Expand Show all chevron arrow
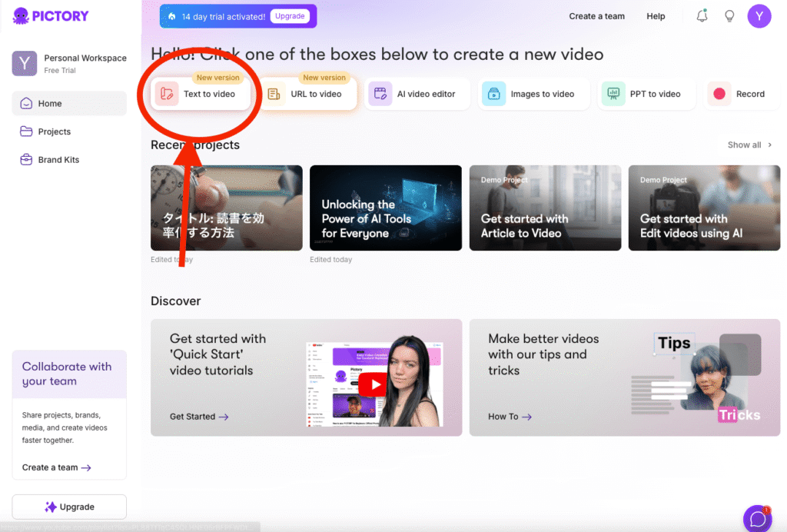Viewport: 787px width, 532px height. pyautogui.click(x=770, y=145)
